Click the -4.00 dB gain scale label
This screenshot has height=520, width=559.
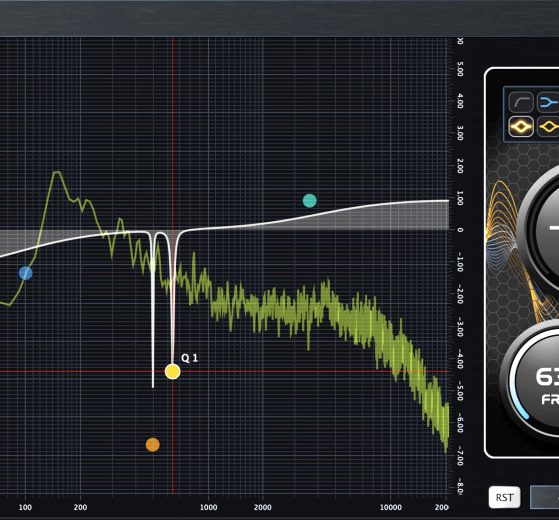460,360
